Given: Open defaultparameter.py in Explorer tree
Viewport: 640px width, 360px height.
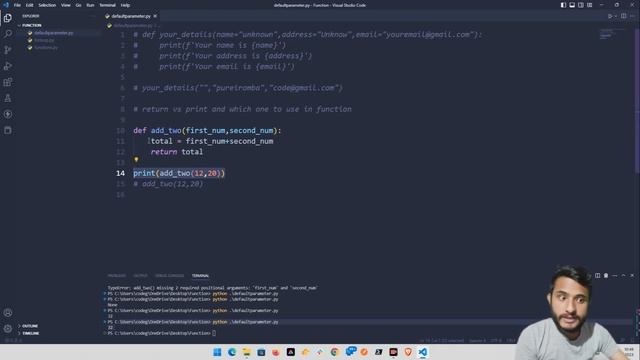Looking at the screenshot, I should [53, 33].
